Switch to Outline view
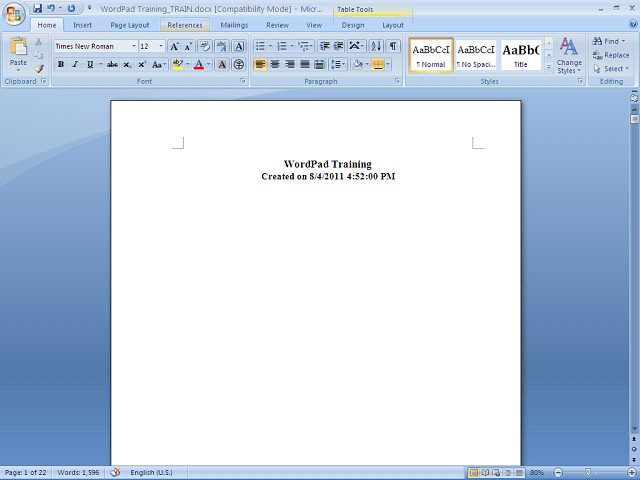Image resolution: width=640 pixels, height=480 pixels. [x=508, y=473]
